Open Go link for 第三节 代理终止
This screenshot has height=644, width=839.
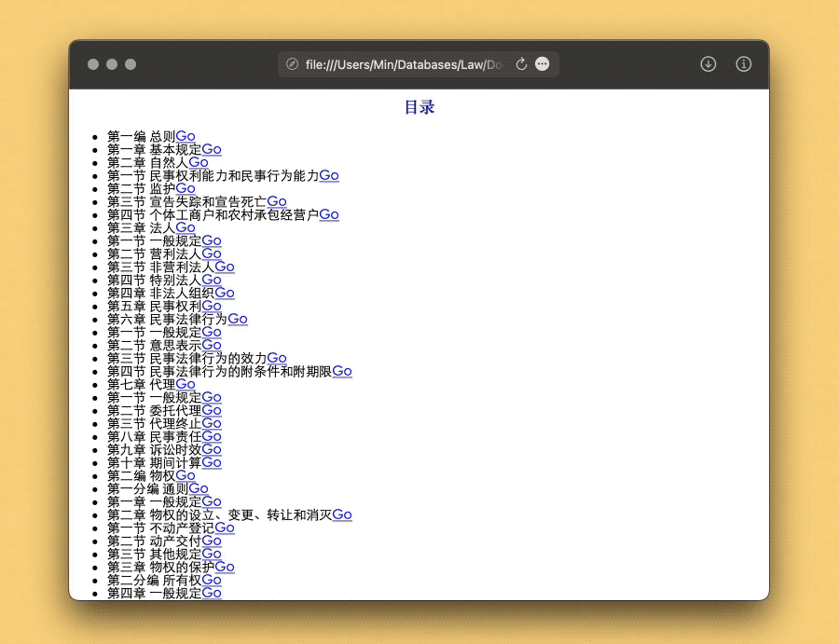(x=212, y=423)
